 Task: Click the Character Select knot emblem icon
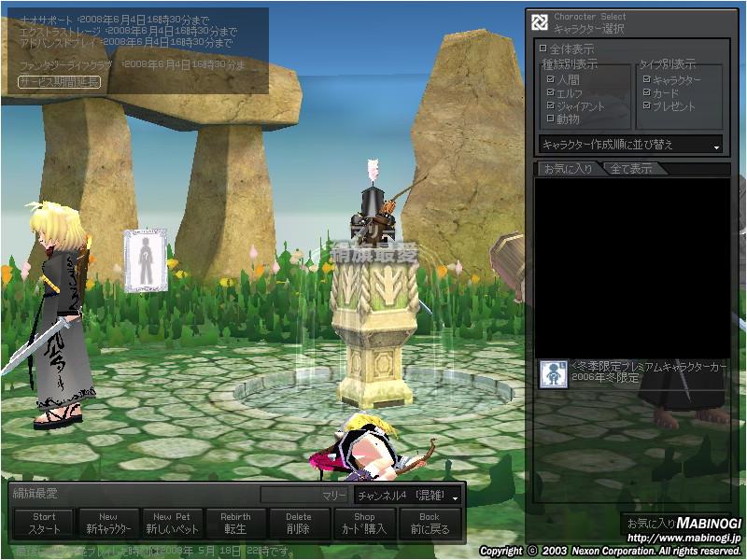[x=540, y=22]
